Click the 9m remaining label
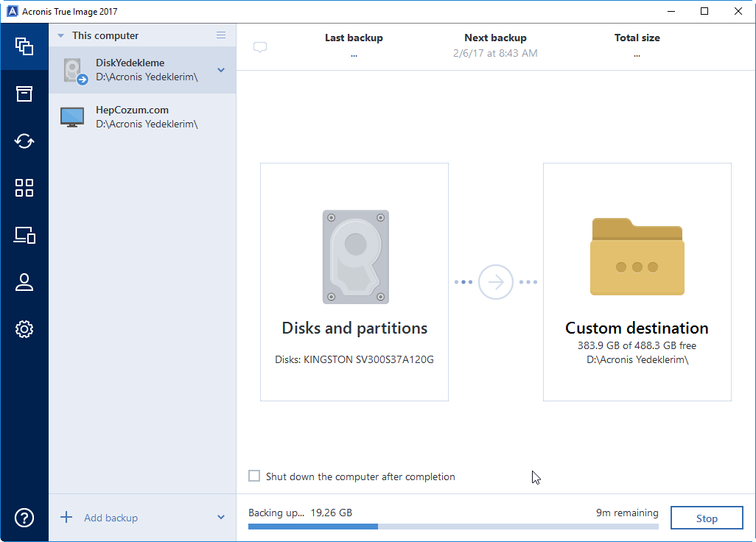The height and width of the screenshot is (542, 756). tap(627, 513)
